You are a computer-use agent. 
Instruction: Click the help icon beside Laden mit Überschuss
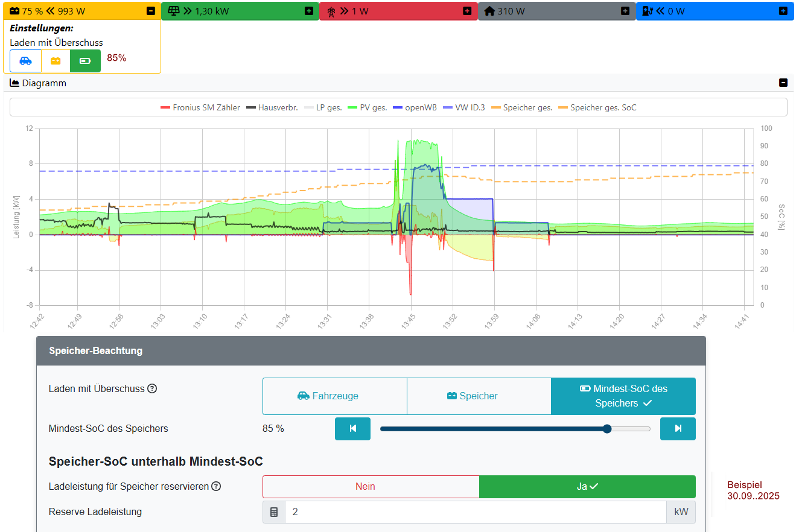[x=152, y=388]
